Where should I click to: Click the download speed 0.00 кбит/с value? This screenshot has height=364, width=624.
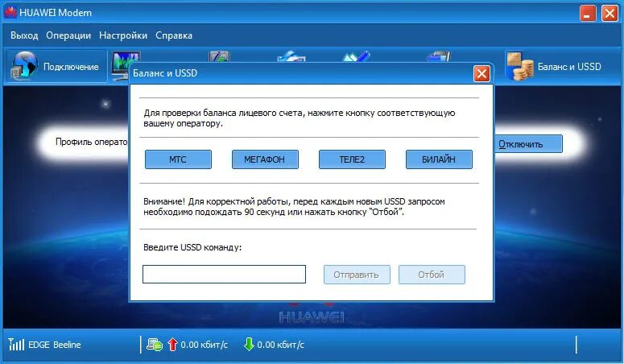280,345
